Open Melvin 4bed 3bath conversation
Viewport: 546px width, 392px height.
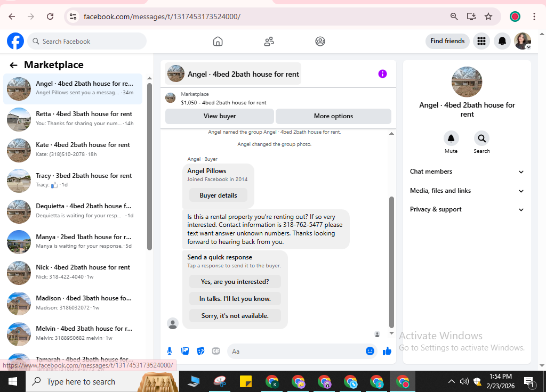73,333
